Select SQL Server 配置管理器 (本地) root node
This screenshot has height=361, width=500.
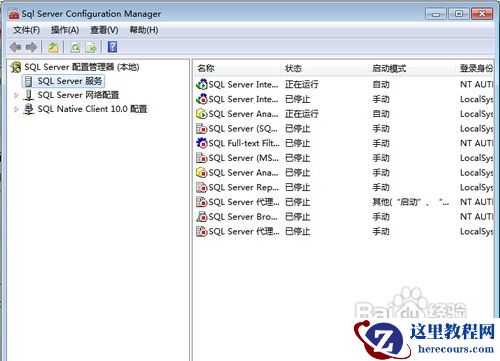tap(82, 67)
